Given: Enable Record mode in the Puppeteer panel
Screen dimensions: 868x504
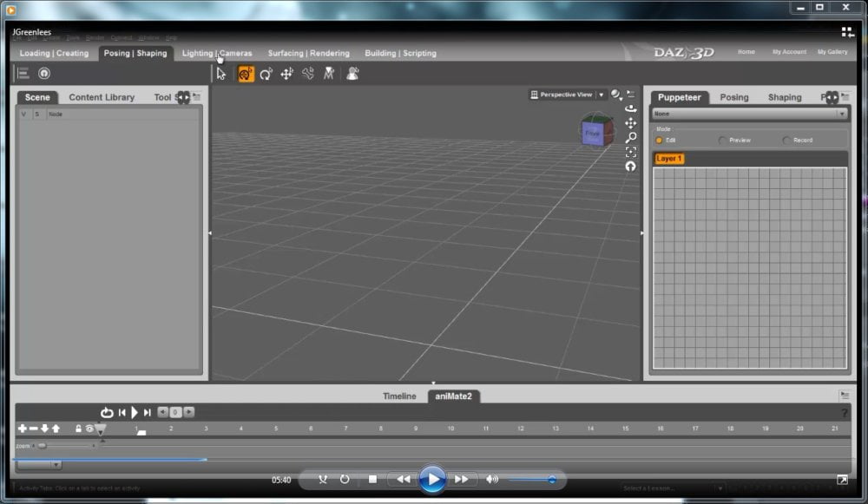Looking at the screenshot, I should (x=786, y=140).
